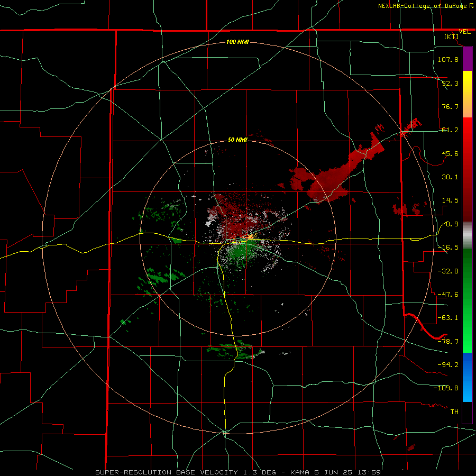Click the -47.6 legend value

coord(448,295)
